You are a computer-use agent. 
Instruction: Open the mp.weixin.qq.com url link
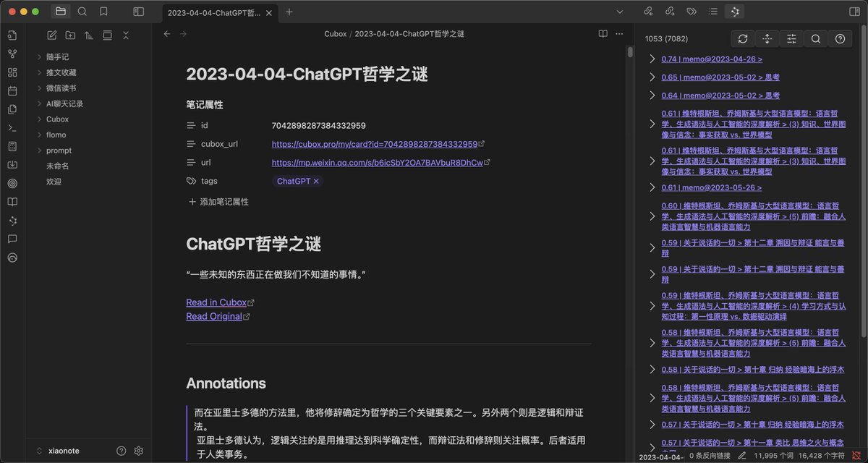[x=378, y=163]
